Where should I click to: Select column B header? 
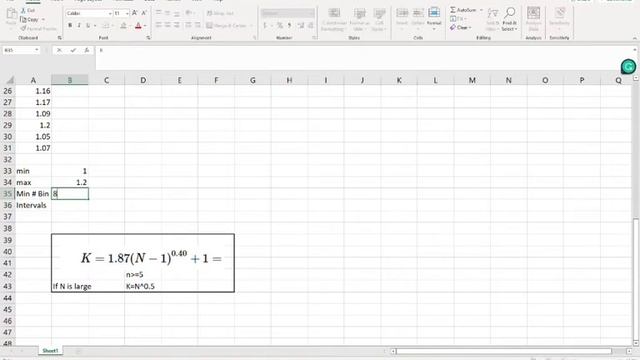(70, 80)
